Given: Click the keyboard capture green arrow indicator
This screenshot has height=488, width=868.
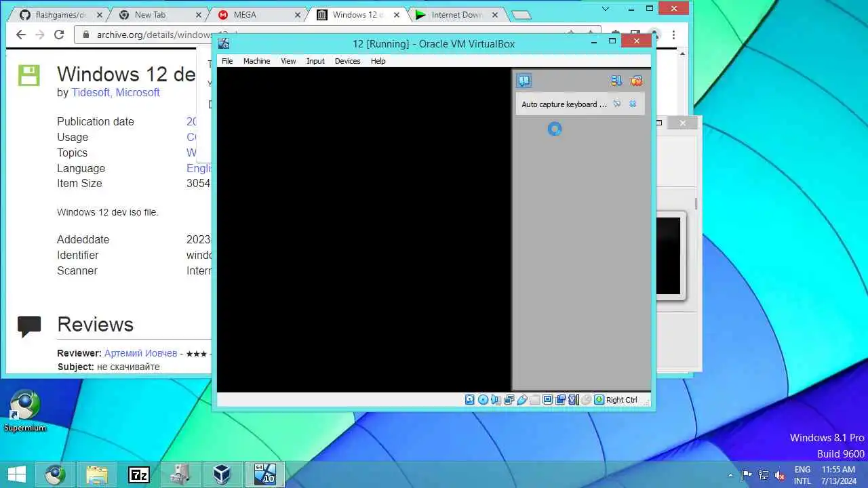Looking at the screenshot, I should pyautogui.click(x=599, y=400).
